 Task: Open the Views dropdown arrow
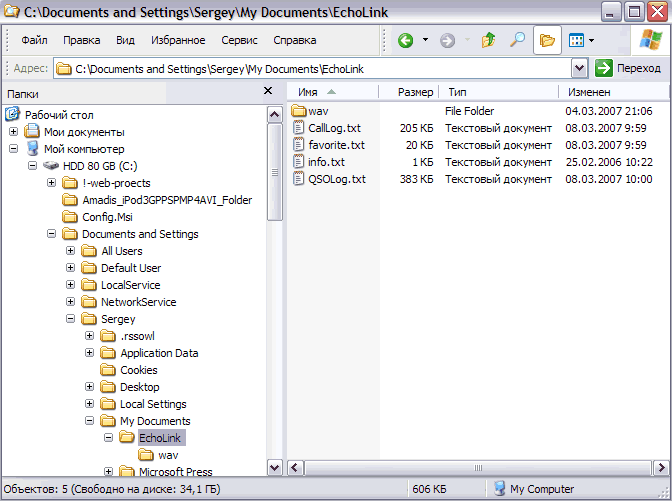[591, 41]
